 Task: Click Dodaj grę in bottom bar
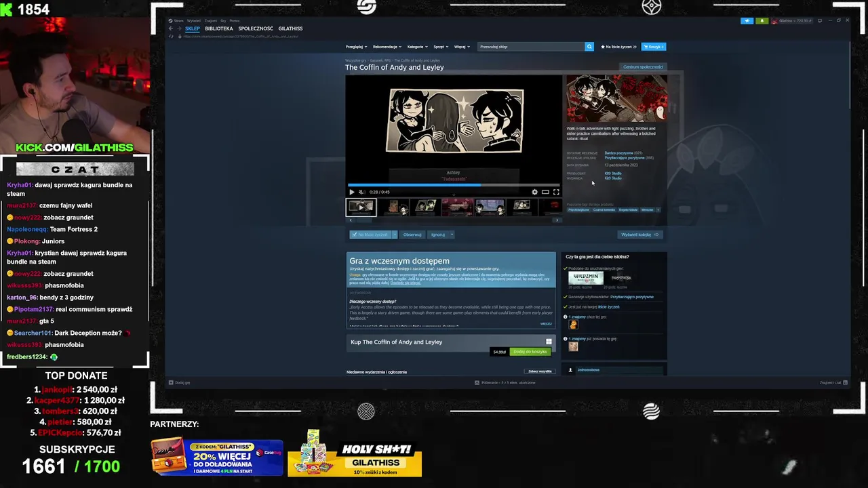(x=180, y=383)
